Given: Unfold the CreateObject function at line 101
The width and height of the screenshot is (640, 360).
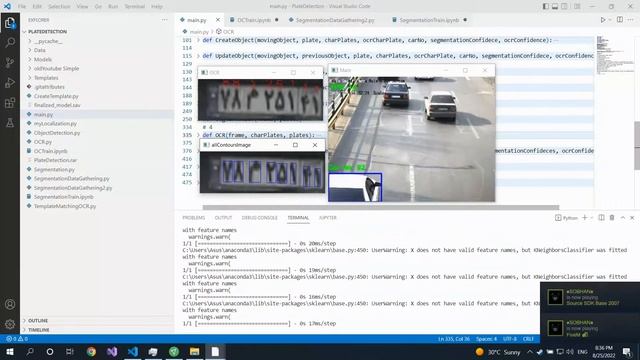Looking at the screenshot, I should click(x=198, y=40).
